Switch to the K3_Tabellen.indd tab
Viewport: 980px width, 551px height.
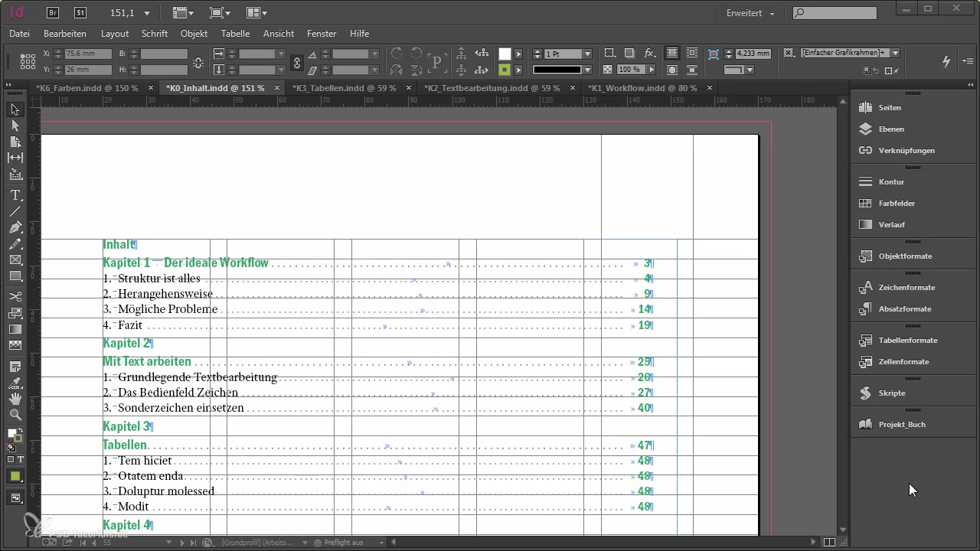344,88
